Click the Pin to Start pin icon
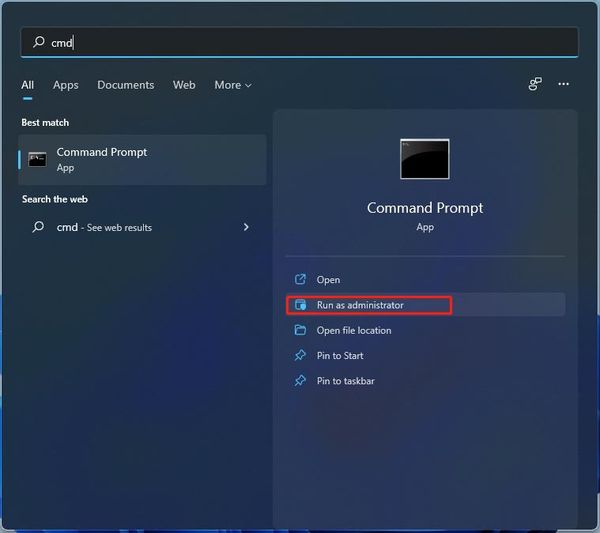 pyautogui.click(x=300, y=355)
